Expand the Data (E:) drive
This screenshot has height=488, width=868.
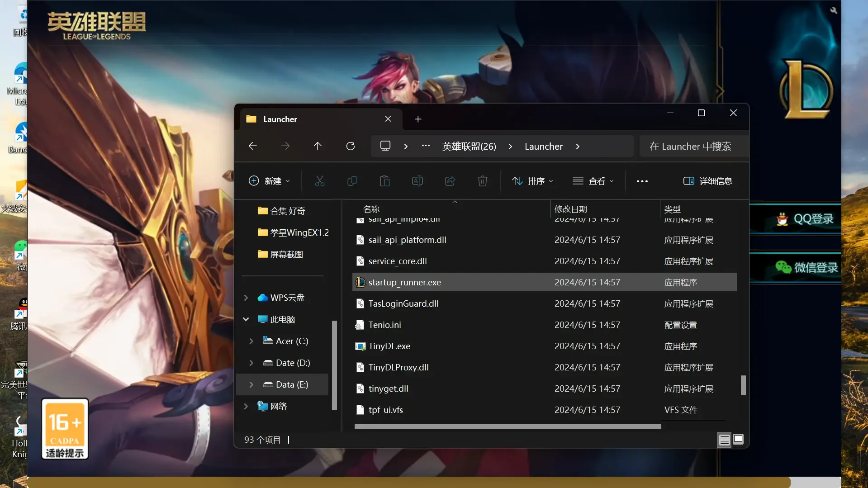[251, 384]
